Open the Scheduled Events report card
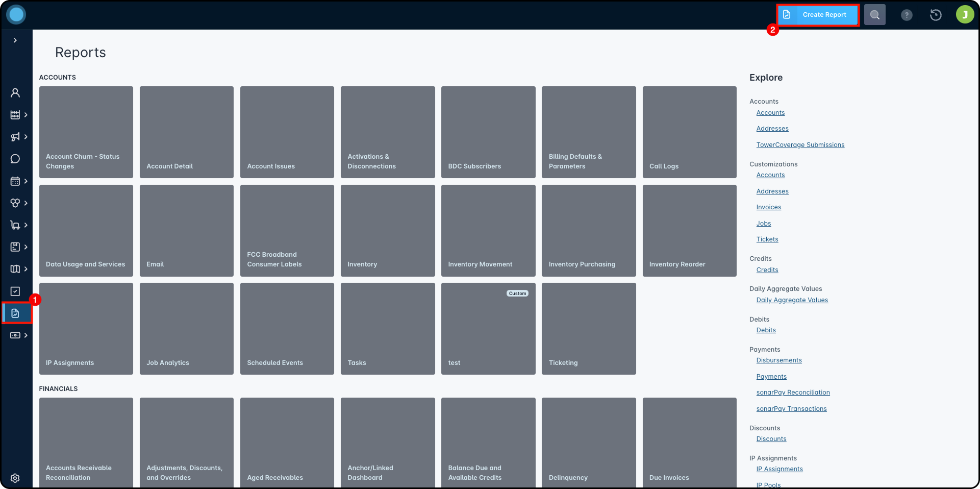The height and width of the screenshot is (489, 980). coord(287,329)
